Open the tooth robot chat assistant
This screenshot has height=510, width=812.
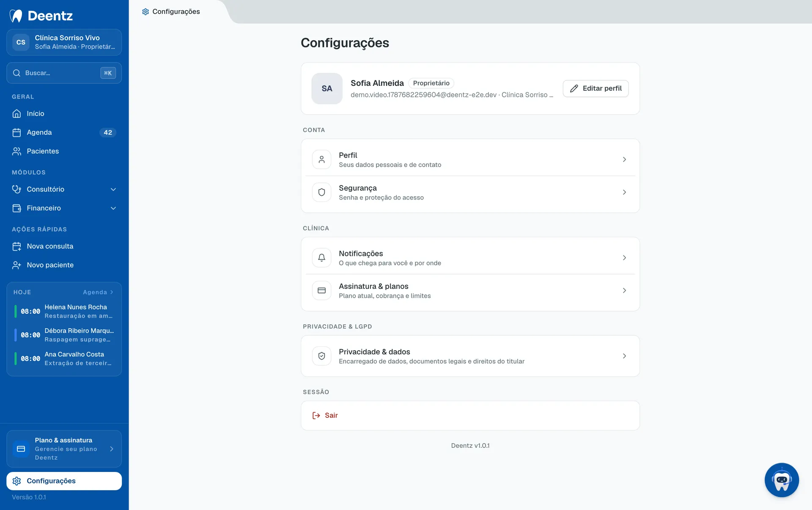[x=782, y=480]
